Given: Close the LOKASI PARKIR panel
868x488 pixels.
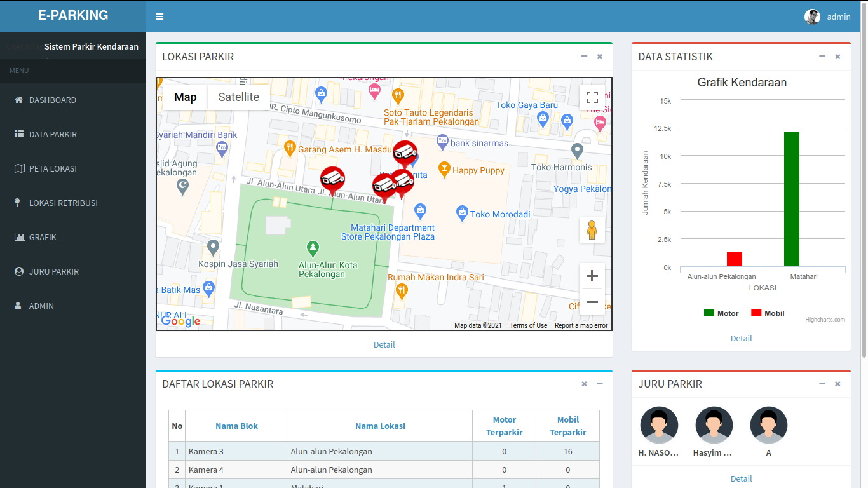Looking at the screenshot, I should coord(600,57).
